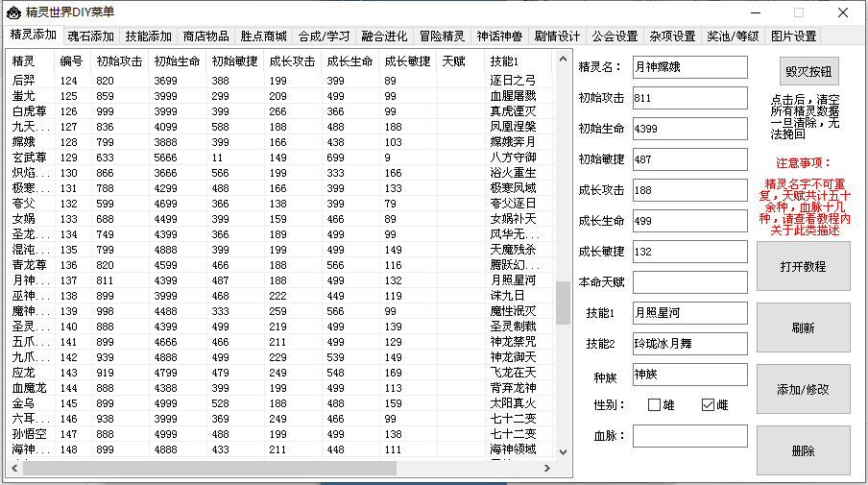Select the 夸父 row
868x485 pixels.
pyautogui.click(x=279, y=204)
